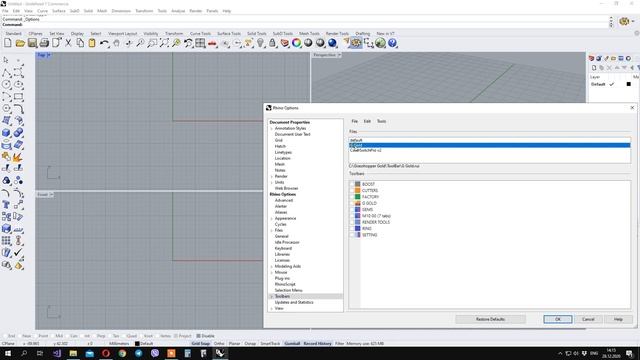
Task: Enable the SETTING toolbar checkbox
Action: point(352,235)
